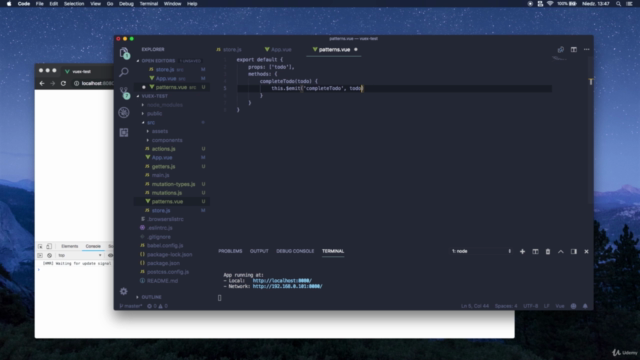Screen dimensions: 640x360
Task: Open the Debug view in activity bar
Action: (x=124, y=112)
